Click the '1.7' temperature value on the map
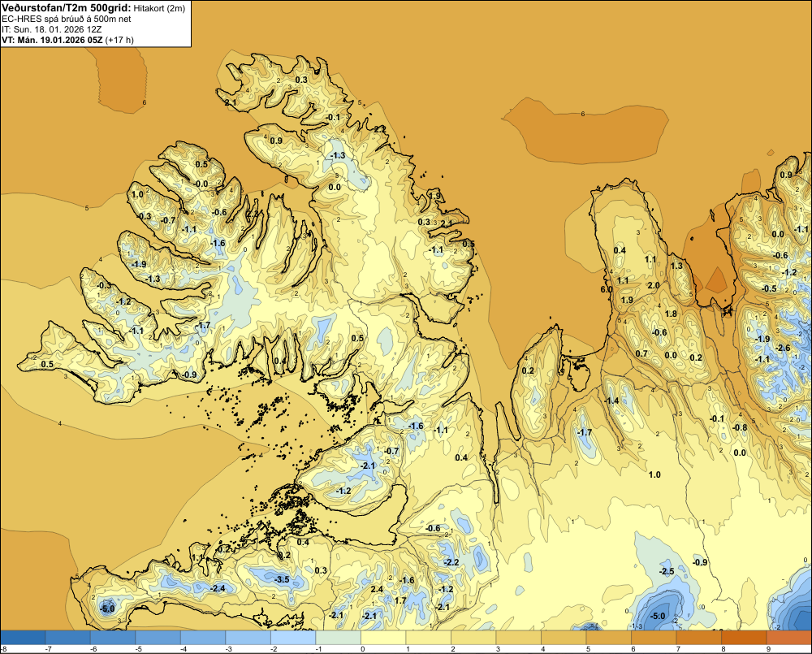Screen dimensions: 812x654 pos(400,600)
